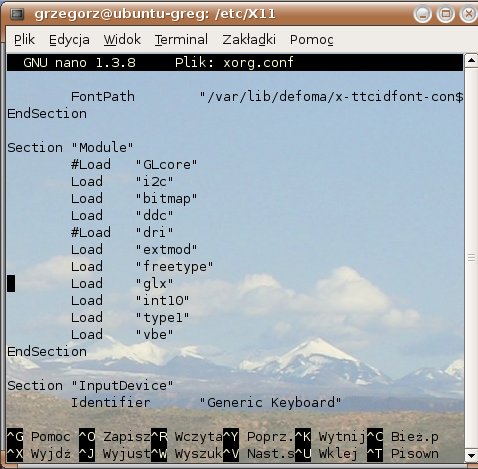This screenshot has width=478, height=469.
Task: Open the Pomoc menu
Action: tap(312, 40)
